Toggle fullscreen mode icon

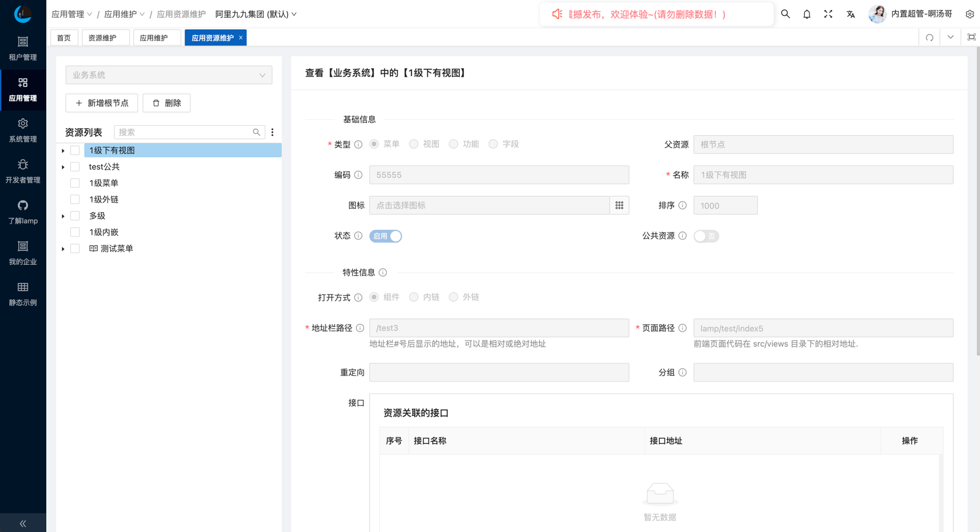point(828,14)
